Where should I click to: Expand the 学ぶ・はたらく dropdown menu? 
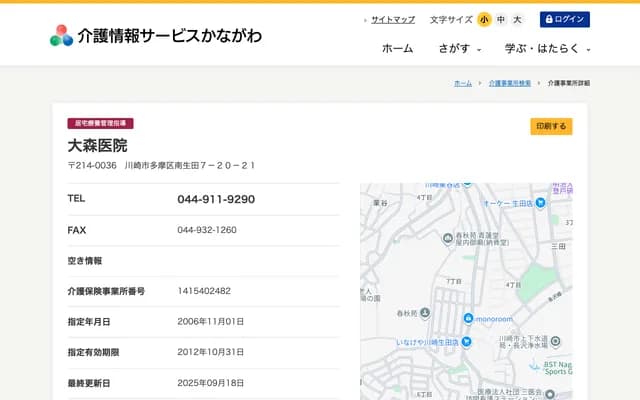click(548, 48)
